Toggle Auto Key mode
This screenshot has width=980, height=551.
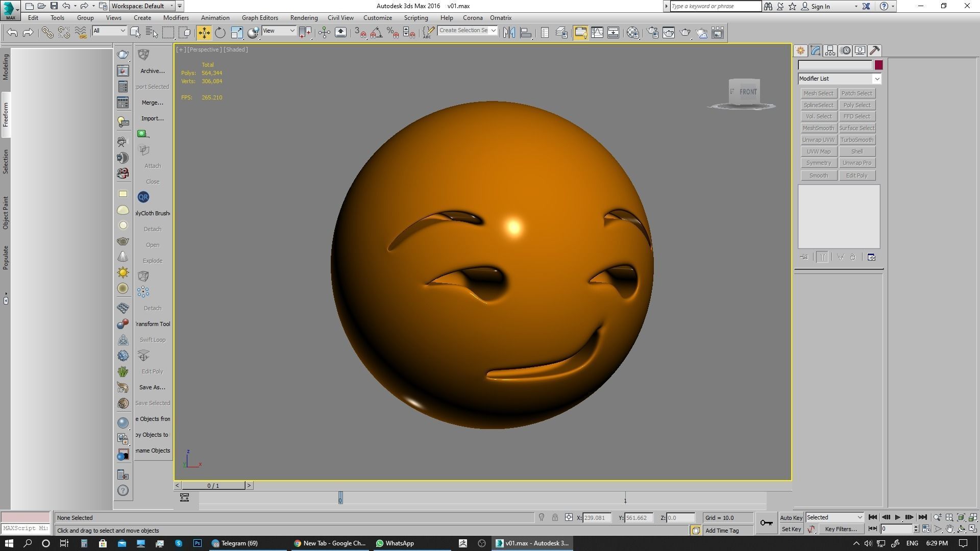(x=791, y=517)
